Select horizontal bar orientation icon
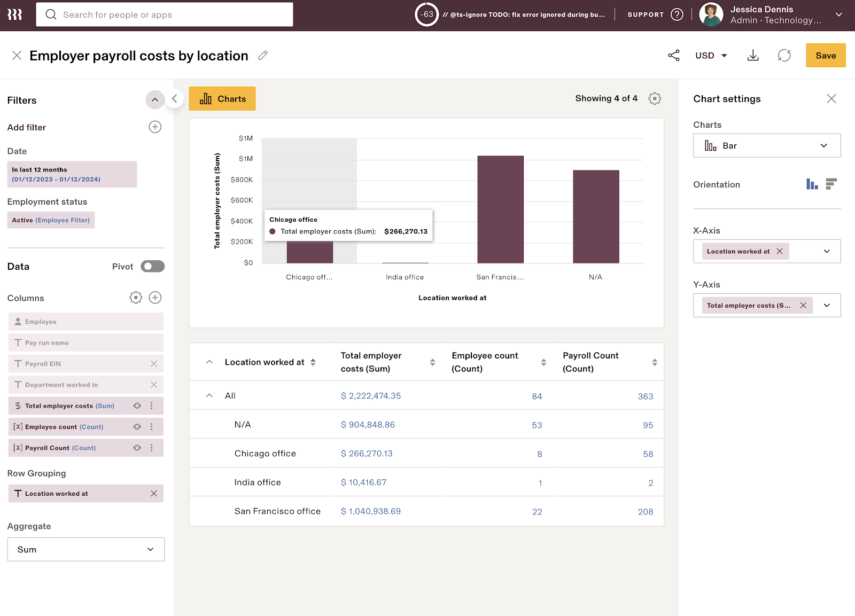 click(831, 184)
